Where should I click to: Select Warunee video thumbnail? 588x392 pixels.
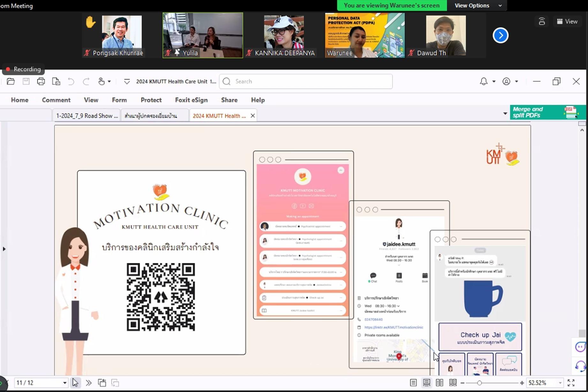[365, 35]
